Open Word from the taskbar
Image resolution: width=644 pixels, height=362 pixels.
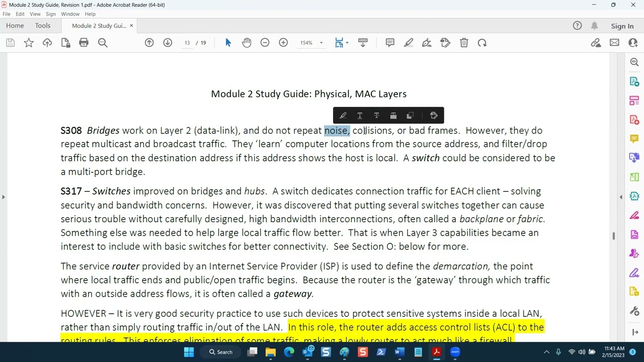399,352
